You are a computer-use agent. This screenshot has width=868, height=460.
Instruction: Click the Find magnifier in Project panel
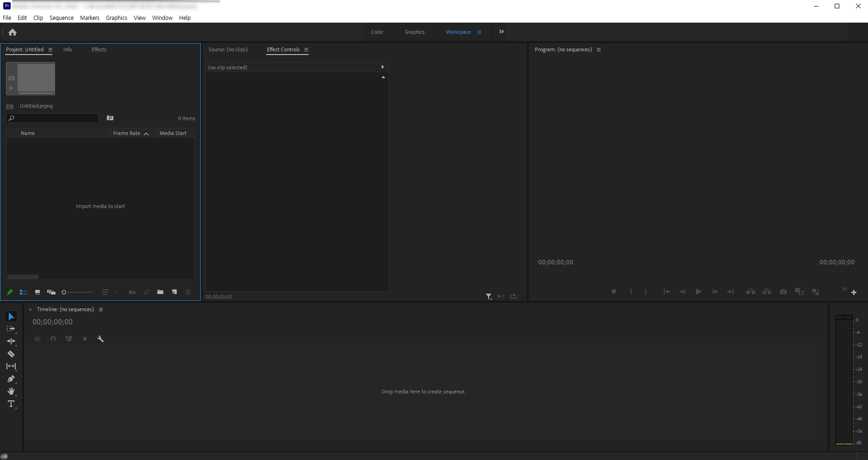[147, 292]
